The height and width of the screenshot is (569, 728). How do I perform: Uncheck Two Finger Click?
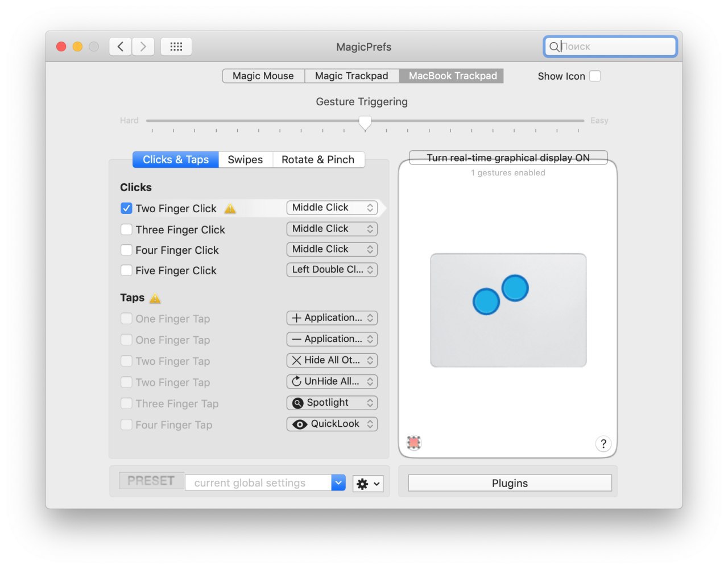click(126, 209)
